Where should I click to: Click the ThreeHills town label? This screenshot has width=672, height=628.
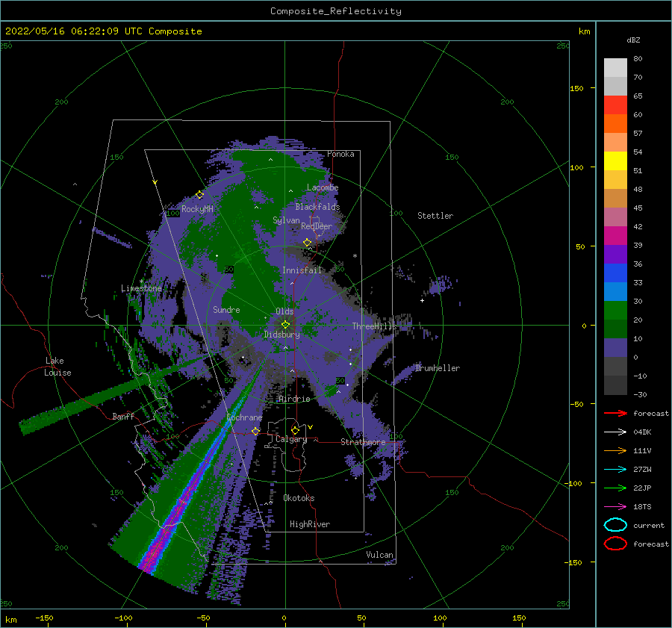[375, 326]
